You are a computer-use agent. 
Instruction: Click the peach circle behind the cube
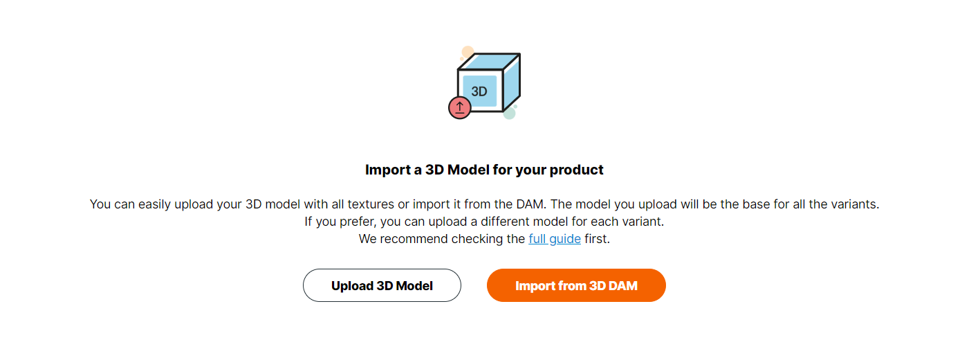click(468, 52)
